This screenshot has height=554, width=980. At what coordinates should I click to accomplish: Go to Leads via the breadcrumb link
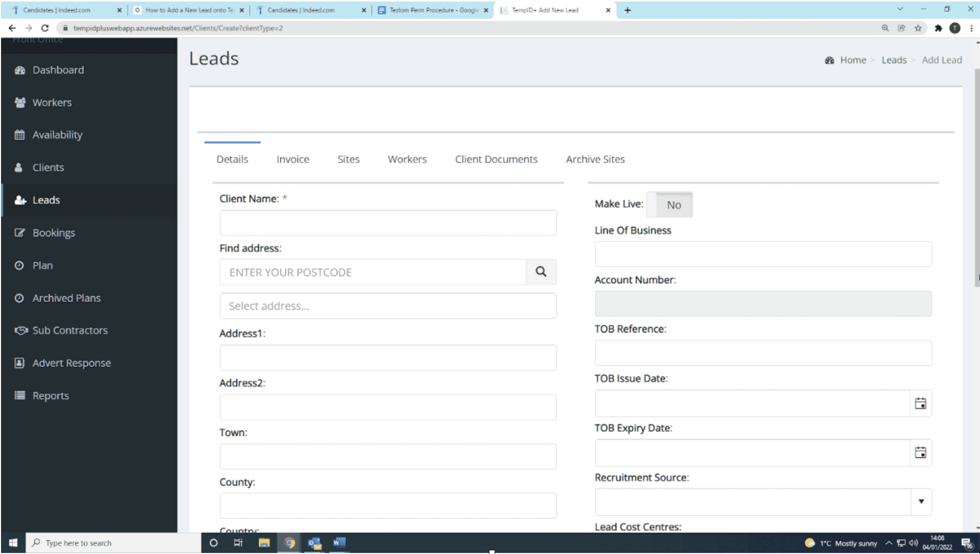(x=893, y=60)
